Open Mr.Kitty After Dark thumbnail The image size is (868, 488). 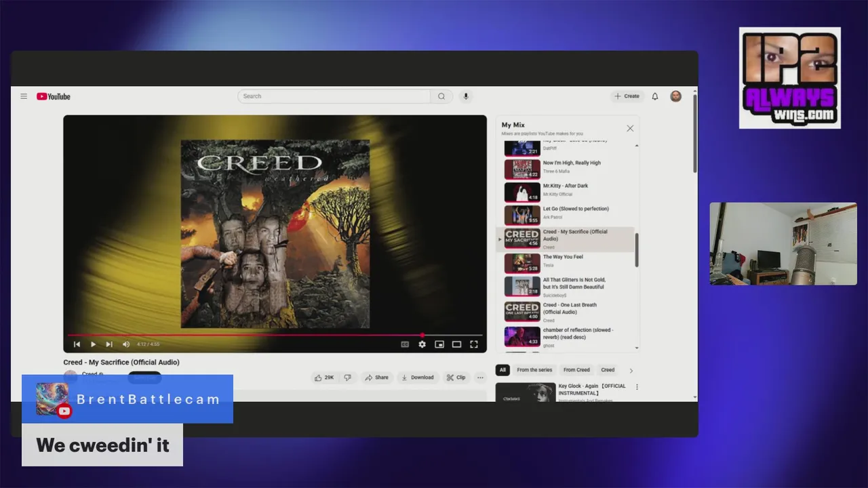click(522, 192)
